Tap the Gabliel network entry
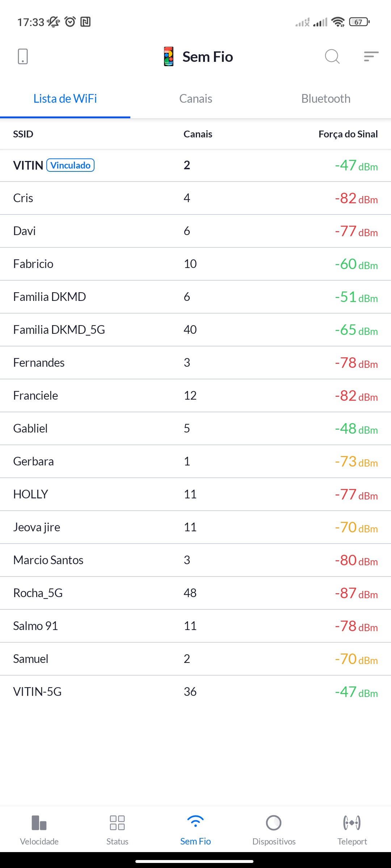 pos(195,429)
